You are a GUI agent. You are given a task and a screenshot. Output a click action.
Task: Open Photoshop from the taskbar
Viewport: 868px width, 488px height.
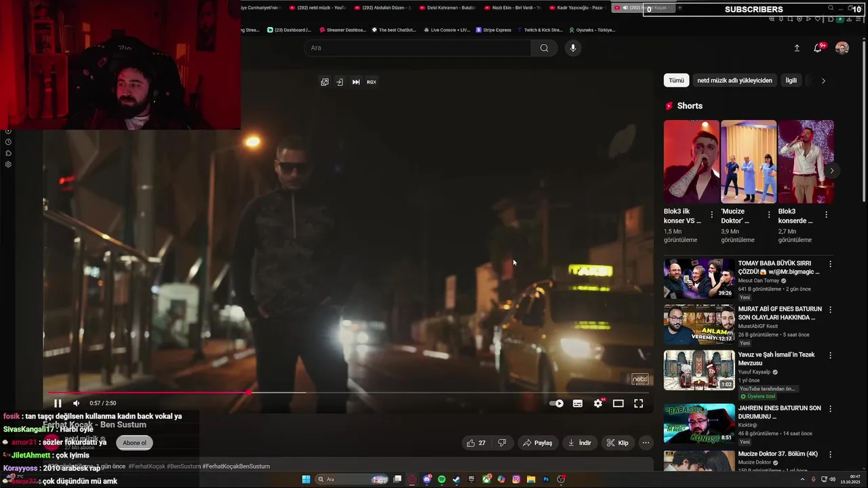click(x=546, y=479)
